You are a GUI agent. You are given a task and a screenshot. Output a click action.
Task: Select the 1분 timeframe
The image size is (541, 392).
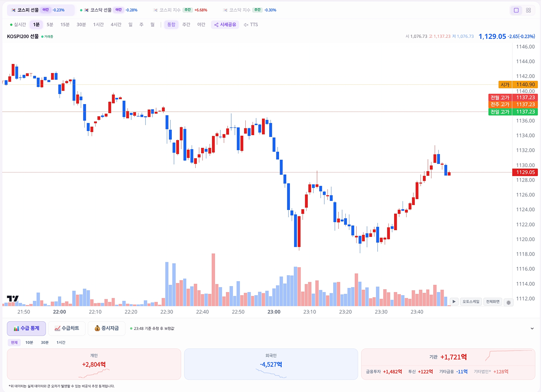click(36, 25)
